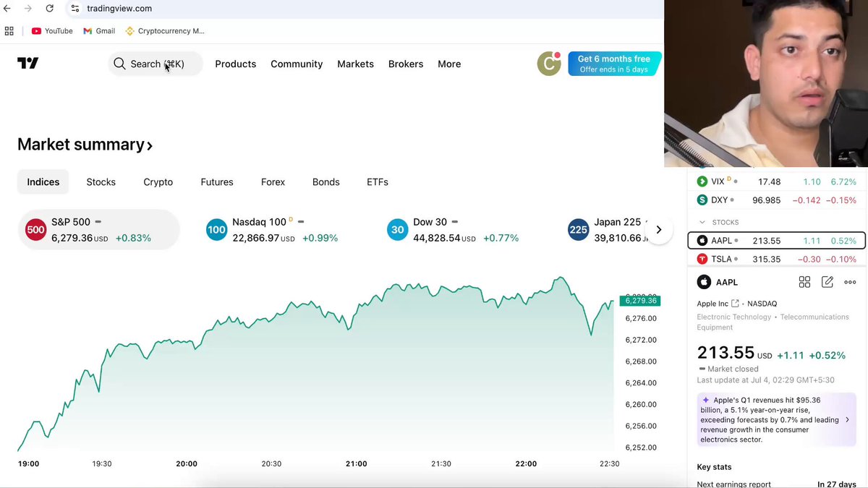Click the Search field
Screen dimensions: 868x488
[x=156, y=64]
